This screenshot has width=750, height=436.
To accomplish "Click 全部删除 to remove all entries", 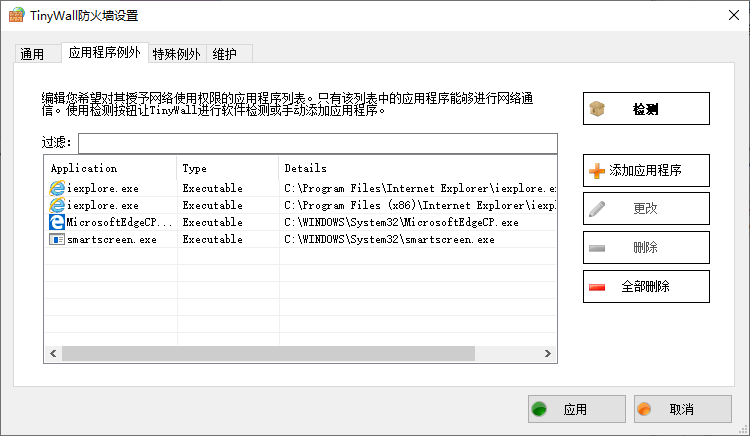I will (x=646, y=287).
